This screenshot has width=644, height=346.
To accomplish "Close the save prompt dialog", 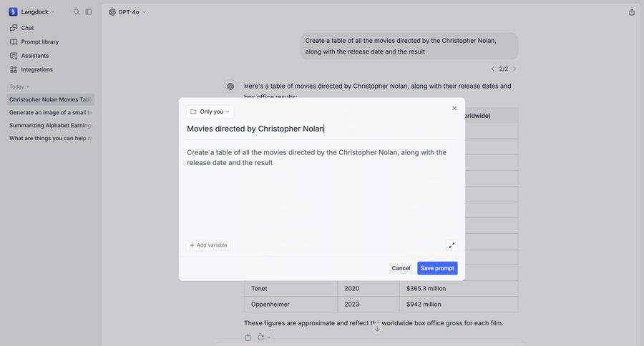I will [454, 109].
